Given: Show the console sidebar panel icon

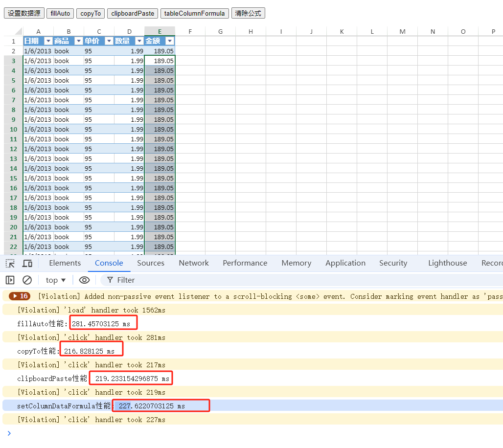Looking at the screenshot, I should (x=10, y=280).
